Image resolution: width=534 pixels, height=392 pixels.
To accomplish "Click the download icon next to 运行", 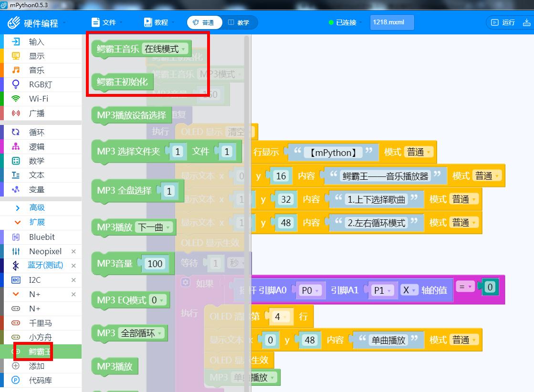I will [x=526, y=22].
